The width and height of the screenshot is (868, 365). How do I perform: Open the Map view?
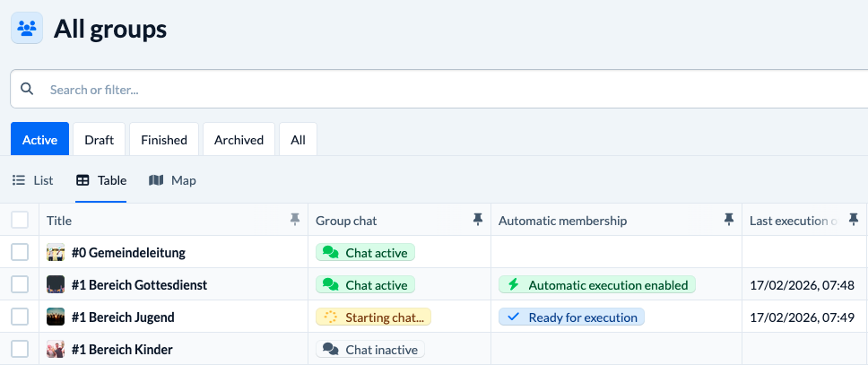172,180
